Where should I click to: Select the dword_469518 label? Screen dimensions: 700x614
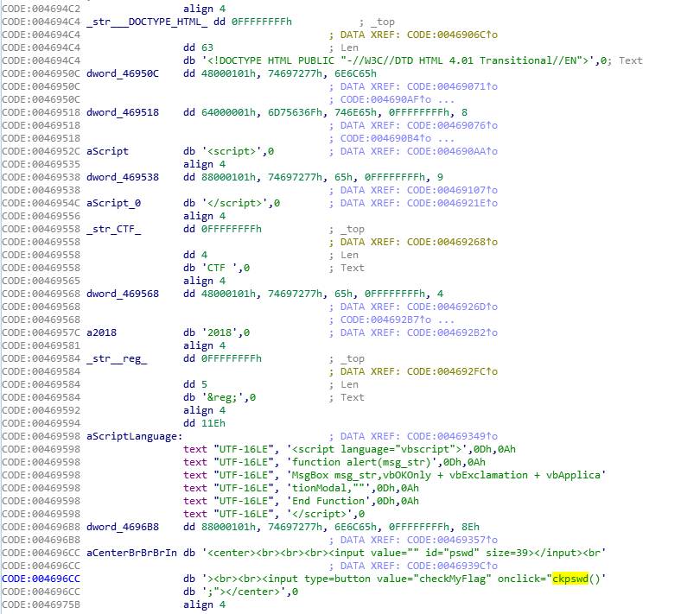tap(123, 112)
